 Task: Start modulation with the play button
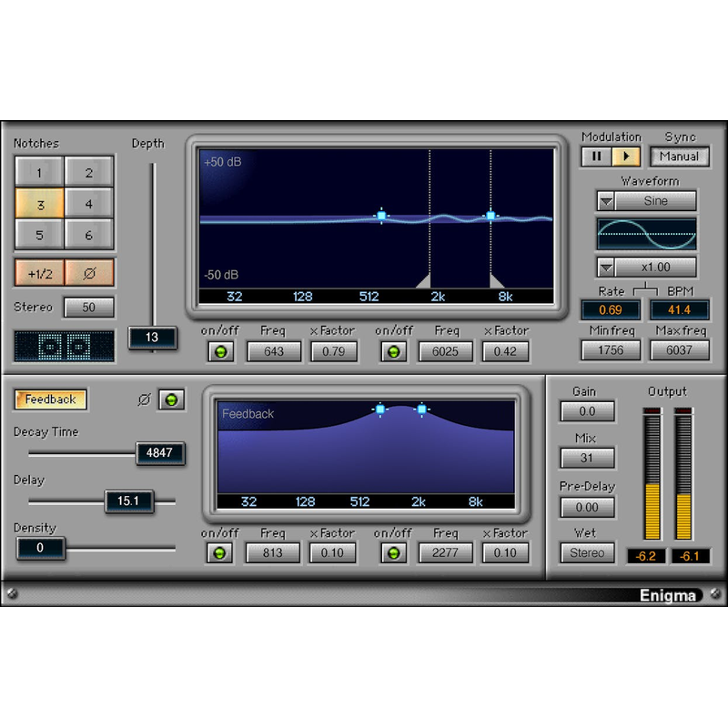(x=625, y=157)
